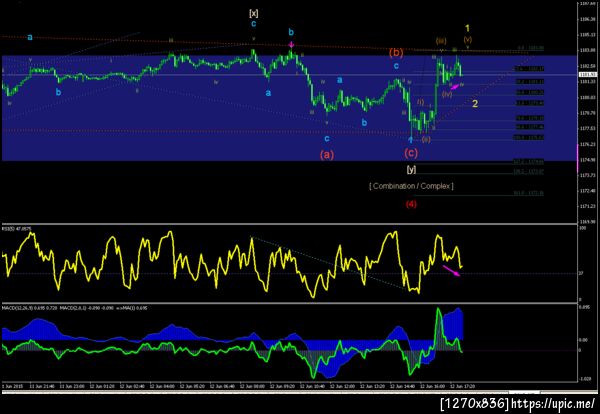Select the white [x] wave label
The height and width of the screenshot is (414, 600).
tap(253, 14)
